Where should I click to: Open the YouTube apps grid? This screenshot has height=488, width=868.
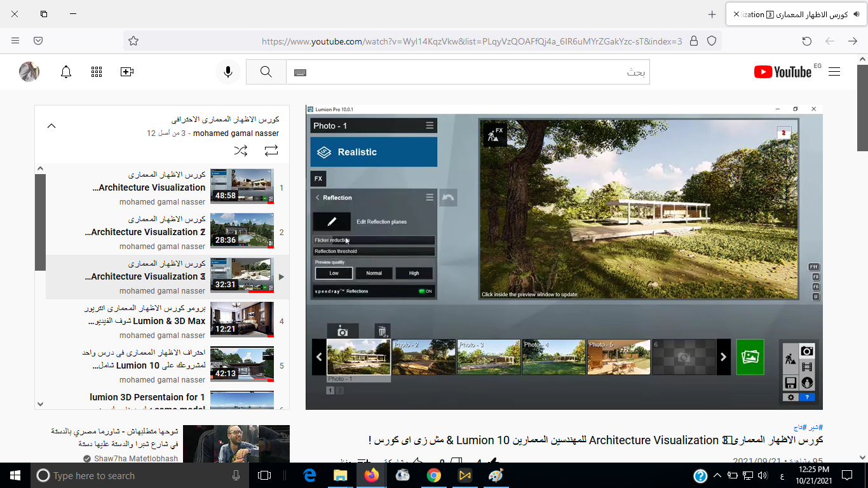pos(97,72)
